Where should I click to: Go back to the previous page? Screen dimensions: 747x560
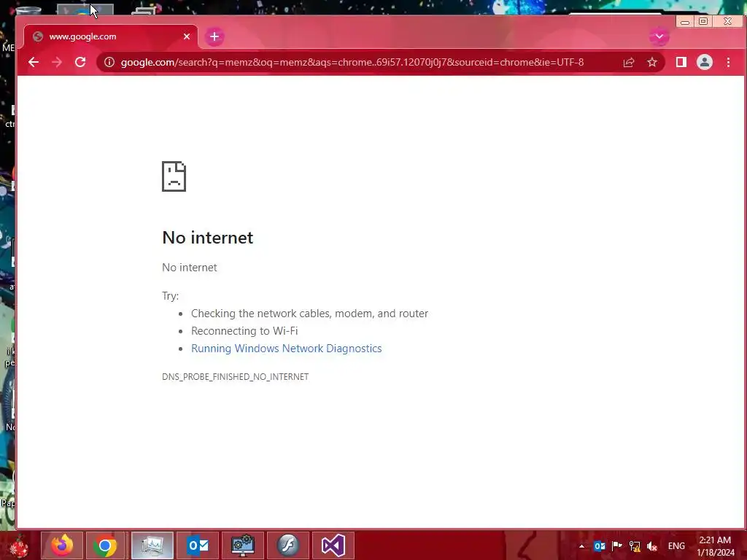click(34, 63)
